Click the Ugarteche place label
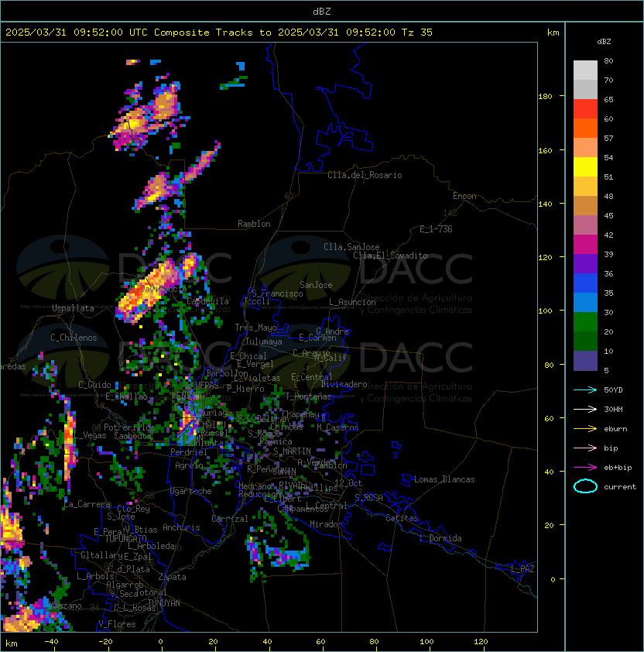The image size is (644, 652). click(191, 491)
